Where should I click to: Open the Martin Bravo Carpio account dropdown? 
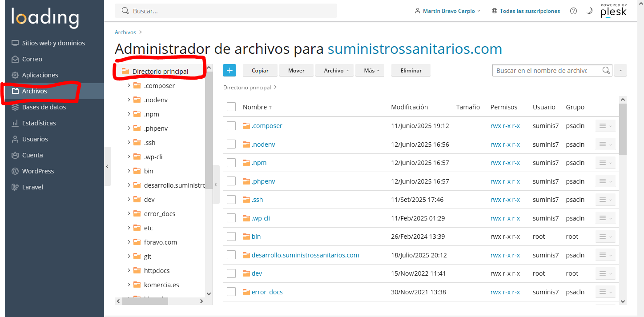[447, 11]
